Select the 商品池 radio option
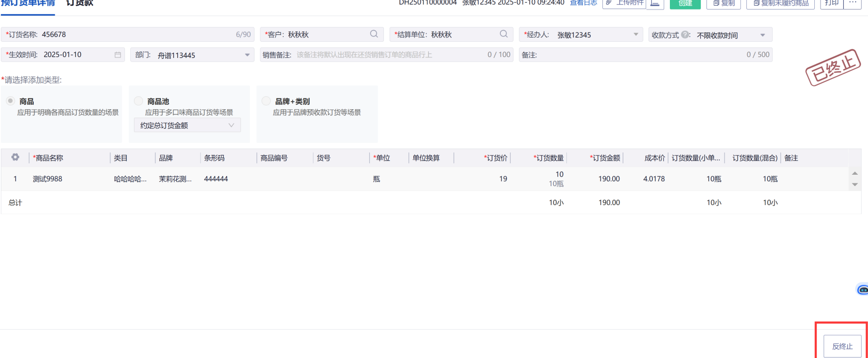 (138, 101)
